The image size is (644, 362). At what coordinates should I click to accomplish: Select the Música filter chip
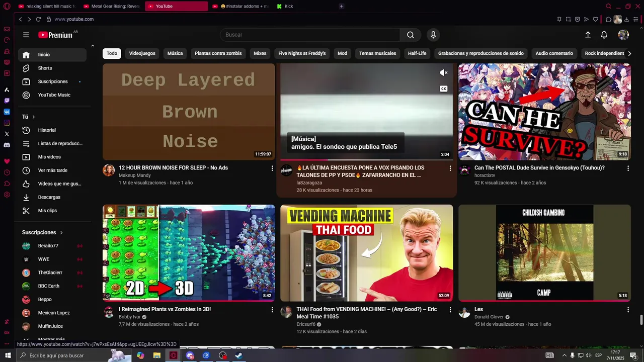point(175,53)
